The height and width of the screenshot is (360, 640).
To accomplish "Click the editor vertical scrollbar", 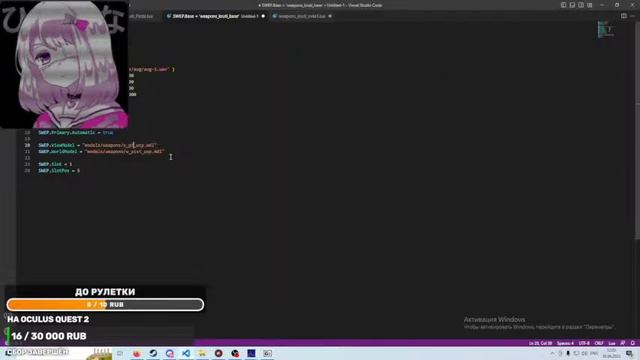I will point(638,131).
